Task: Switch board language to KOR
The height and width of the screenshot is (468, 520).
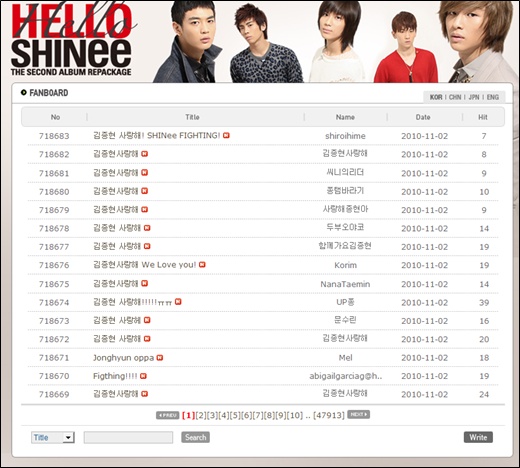Action: [x=436, y=97]
